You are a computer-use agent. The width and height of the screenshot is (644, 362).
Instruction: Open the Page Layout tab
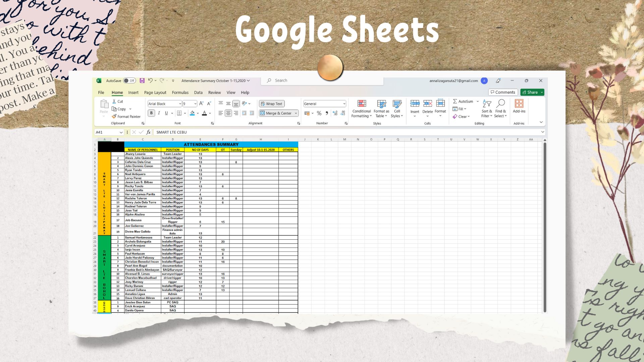pyautogui.click(x=155, y=93)
